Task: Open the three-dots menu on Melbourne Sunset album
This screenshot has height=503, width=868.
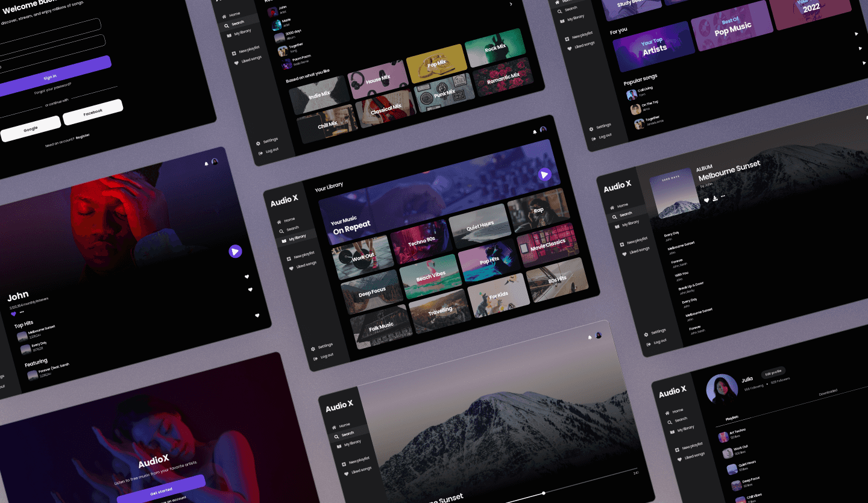Action: point(723,196)
